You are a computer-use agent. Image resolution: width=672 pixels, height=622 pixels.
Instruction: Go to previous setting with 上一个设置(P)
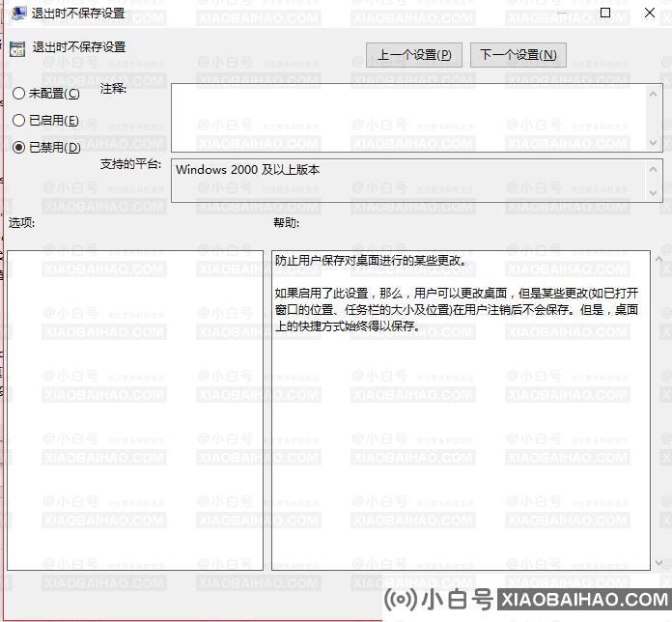click(414, 55)
